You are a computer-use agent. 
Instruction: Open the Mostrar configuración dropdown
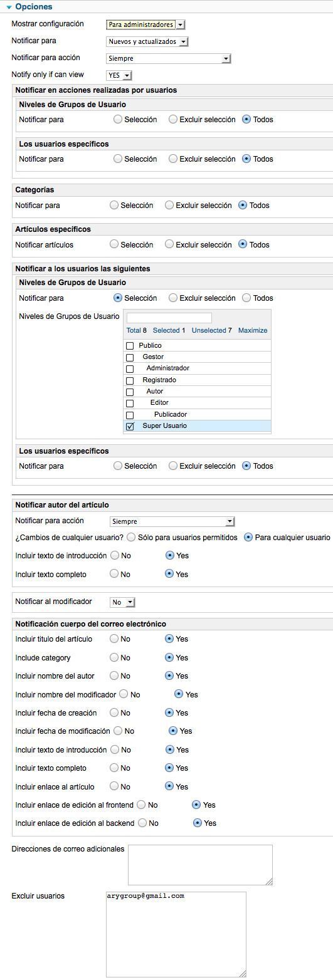145,24
